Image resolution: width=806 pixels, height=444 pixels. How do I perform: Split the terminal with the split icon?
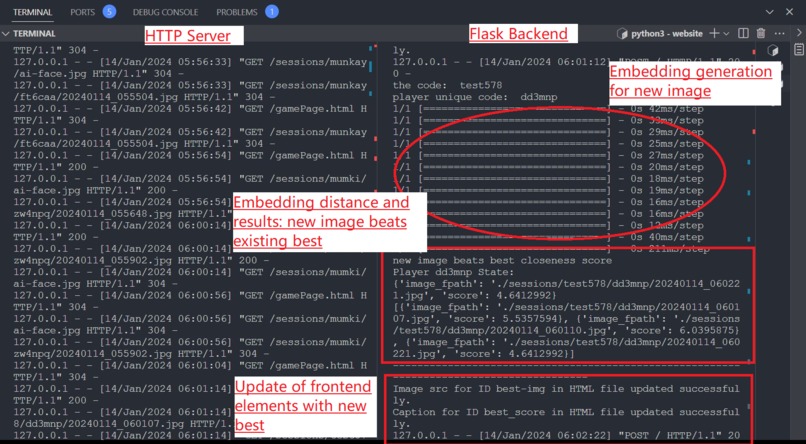point(743,33)
